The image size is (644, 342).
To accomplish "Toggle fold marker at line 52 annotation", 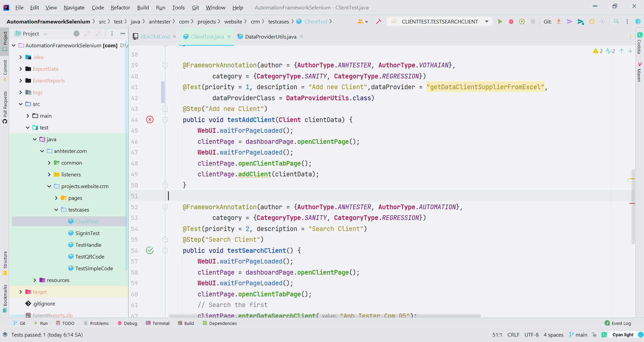I will (165, 207).
